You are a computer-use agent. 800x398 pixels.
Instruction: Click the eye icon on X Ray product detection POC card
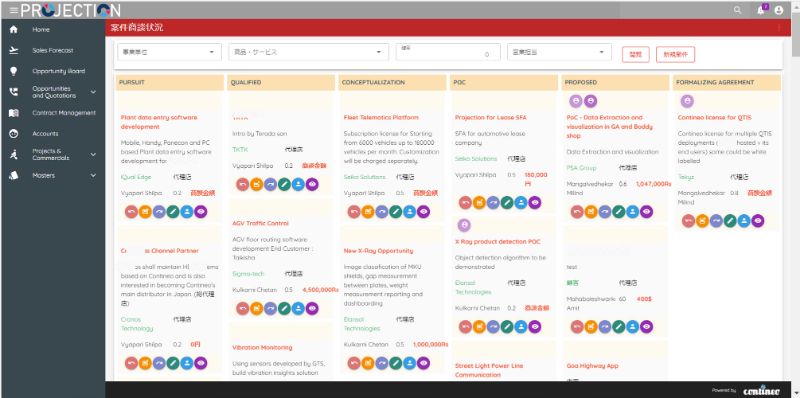(534, 327)
